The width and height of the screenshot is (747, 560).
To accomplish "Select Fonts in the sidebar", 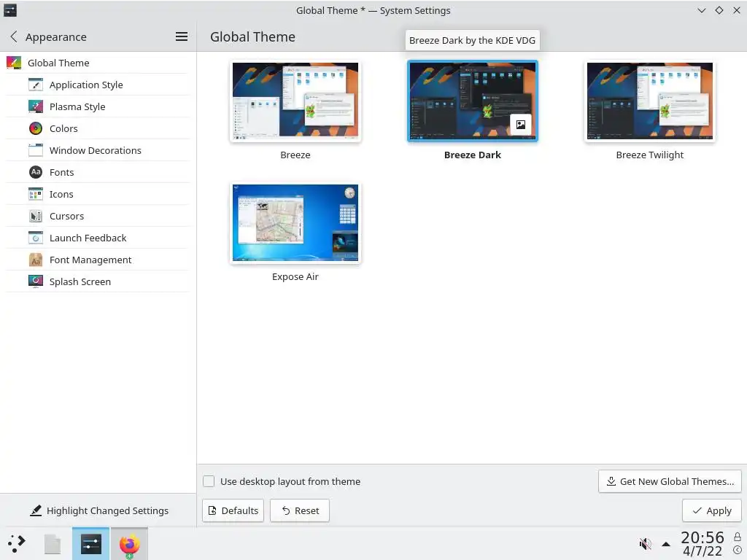I will (98, 172).
